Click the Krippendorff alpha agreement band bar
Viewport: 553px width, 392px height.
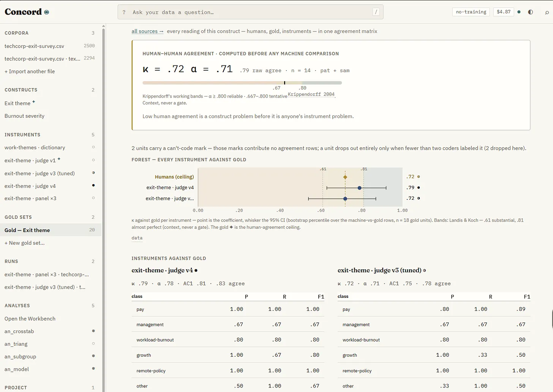click(x=242, y=82)
